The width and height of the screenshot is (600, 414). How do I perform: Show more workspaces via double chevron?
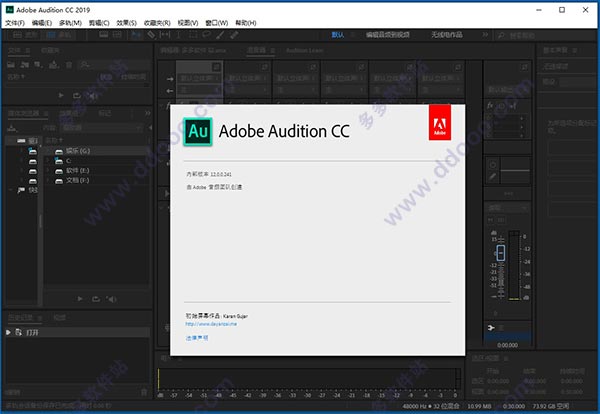[485, 35]
